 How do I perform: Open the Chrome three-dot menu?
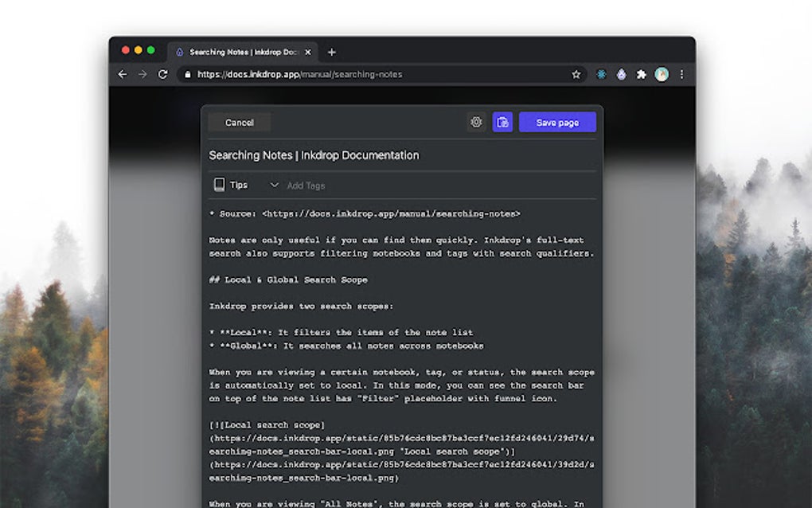tap(681, 73)
